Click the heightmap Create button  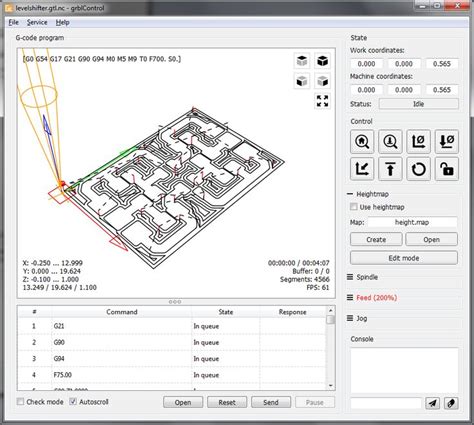(x=376, y=239)
